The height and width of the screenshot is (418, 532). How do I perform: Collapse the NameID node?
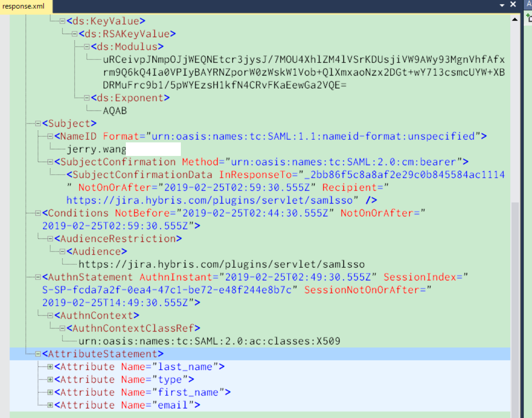point(51,136)
